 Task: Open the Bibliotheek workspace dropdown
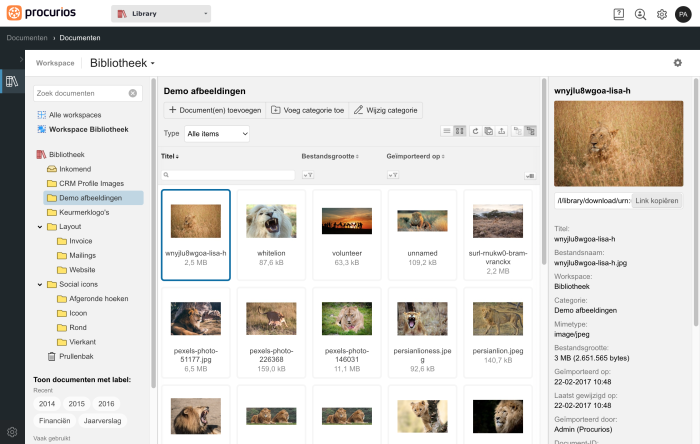[x=122, y=63]
